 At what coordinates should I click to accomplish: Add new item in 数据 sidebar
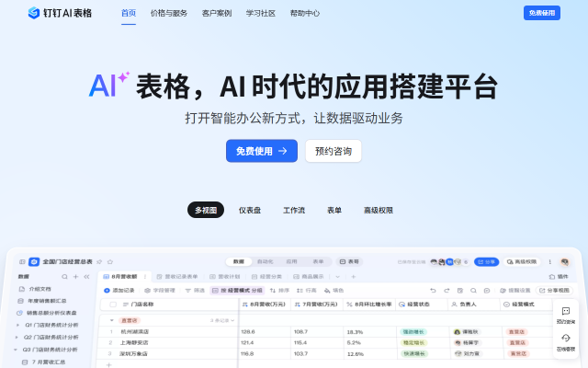75,277
